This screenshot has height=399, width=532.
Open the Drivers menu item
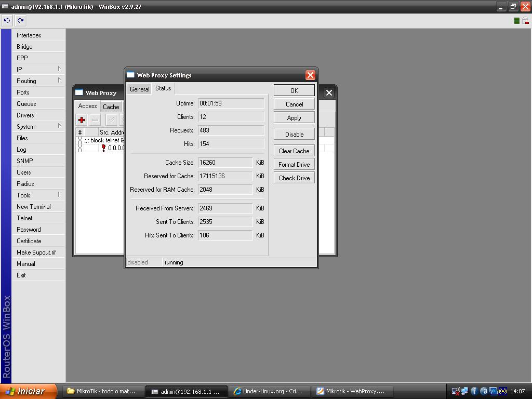pyautogui.click(x=38, y=115)
